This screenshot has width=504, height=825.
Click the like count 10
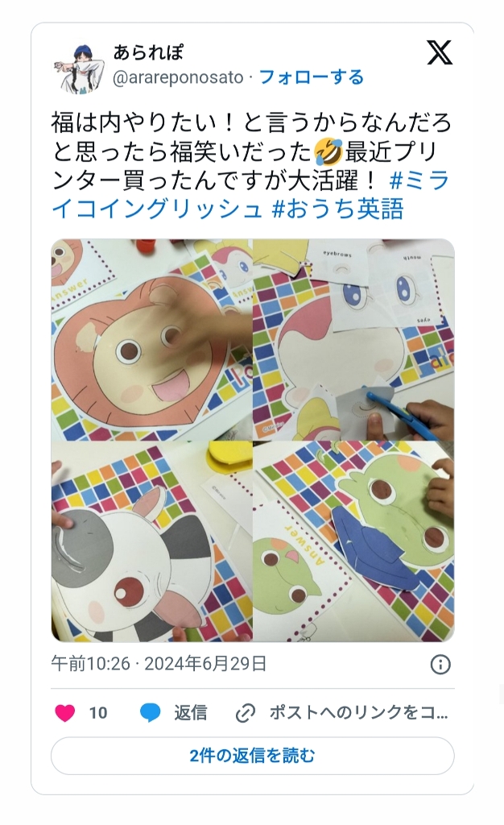pyautogui.click(x=98, y=713)
